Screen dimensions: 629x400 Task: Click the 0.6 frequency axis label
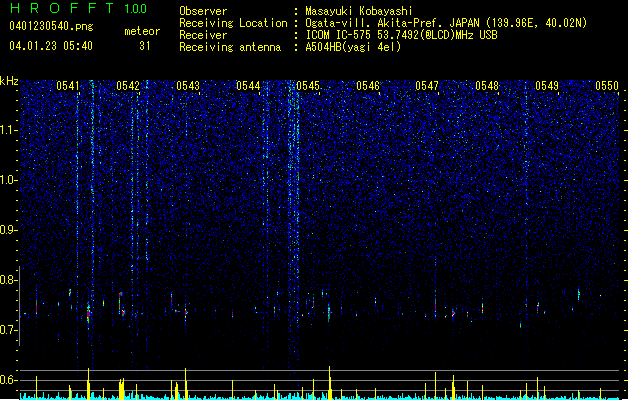pos(9,380)
